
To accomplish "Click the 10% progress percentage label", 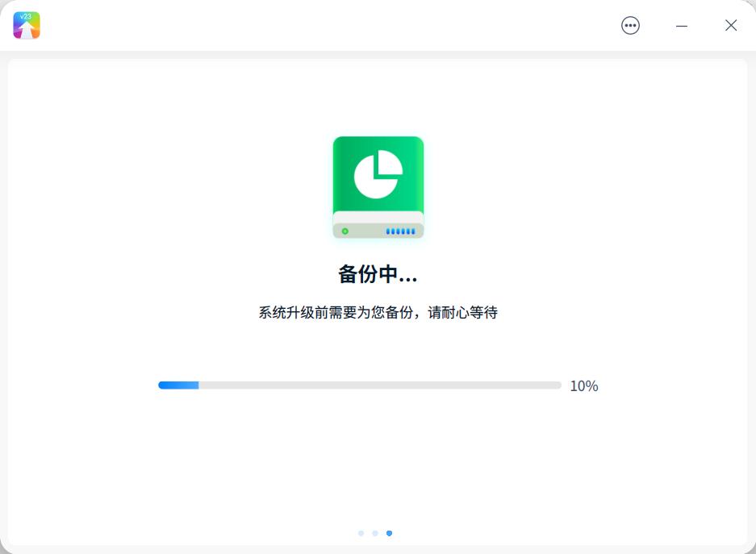I will click(584, 386).
